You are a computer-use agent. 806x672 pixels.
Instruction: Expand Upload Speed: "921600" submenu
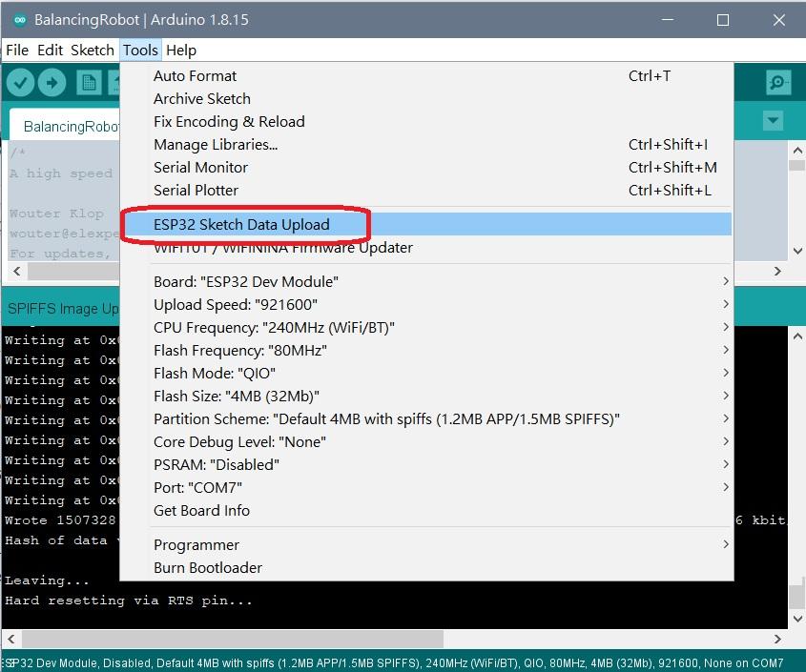click(426, 305)
